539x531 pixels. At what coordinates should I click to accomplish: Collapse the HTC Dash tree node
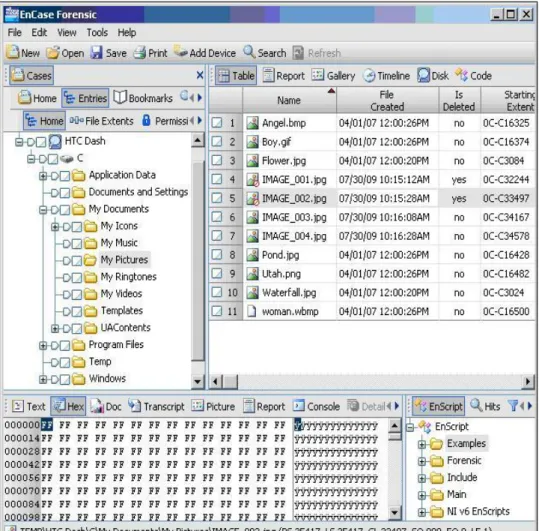[x=19, y=142]
